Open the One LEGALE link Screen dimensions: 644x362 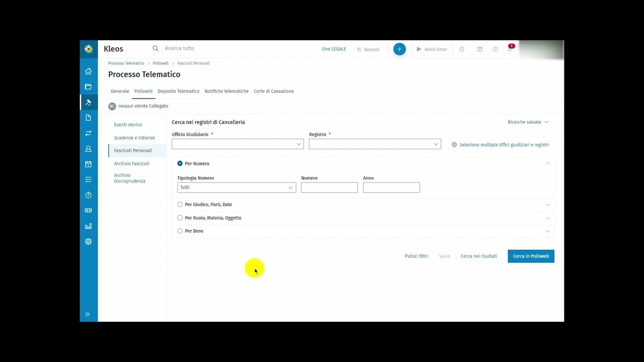click(x=334, y=49)
